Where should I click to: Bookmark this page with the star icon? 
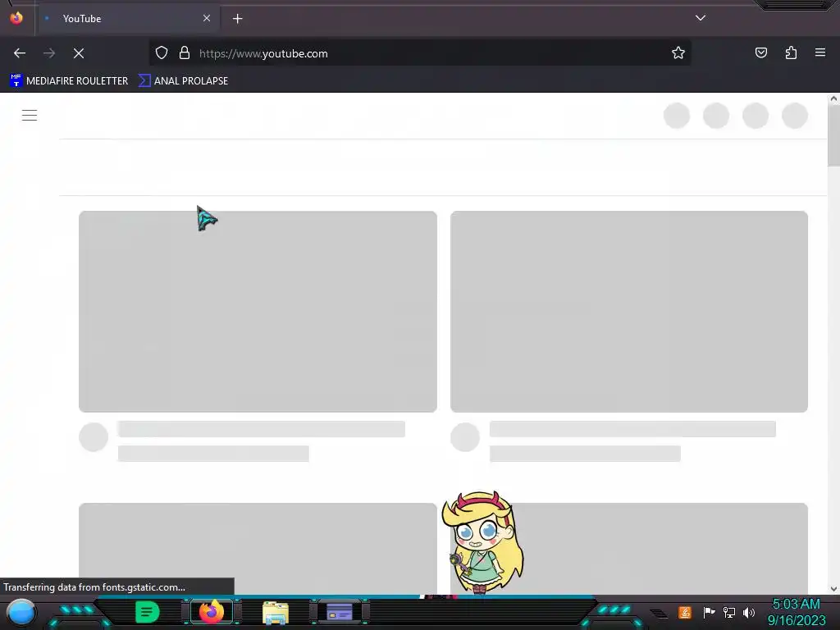678,52
